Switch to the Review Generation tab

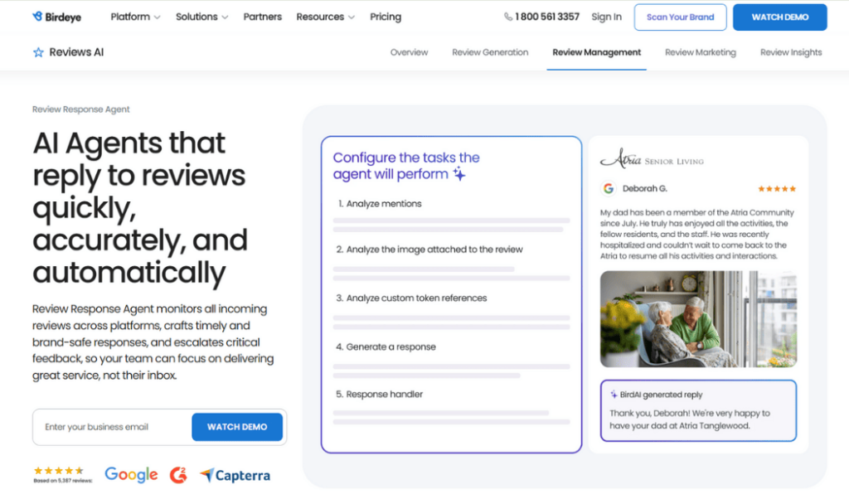click(490, 52)
